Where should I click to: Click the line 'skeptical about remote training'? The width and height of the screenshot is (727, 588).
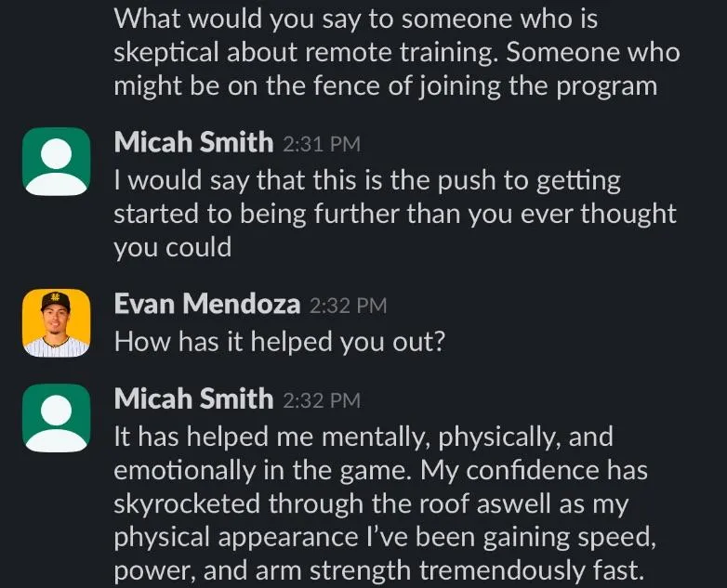coord(397,52)
